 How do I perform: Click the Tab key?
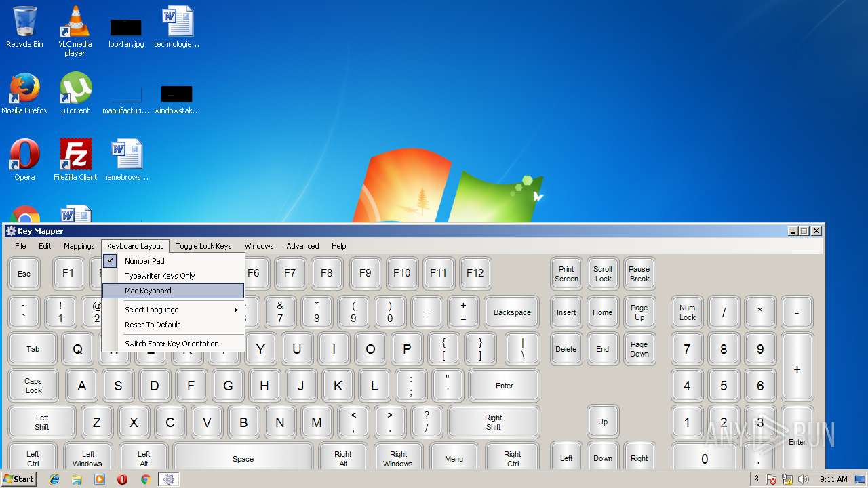pyautogui.click(x=33, y=349)
